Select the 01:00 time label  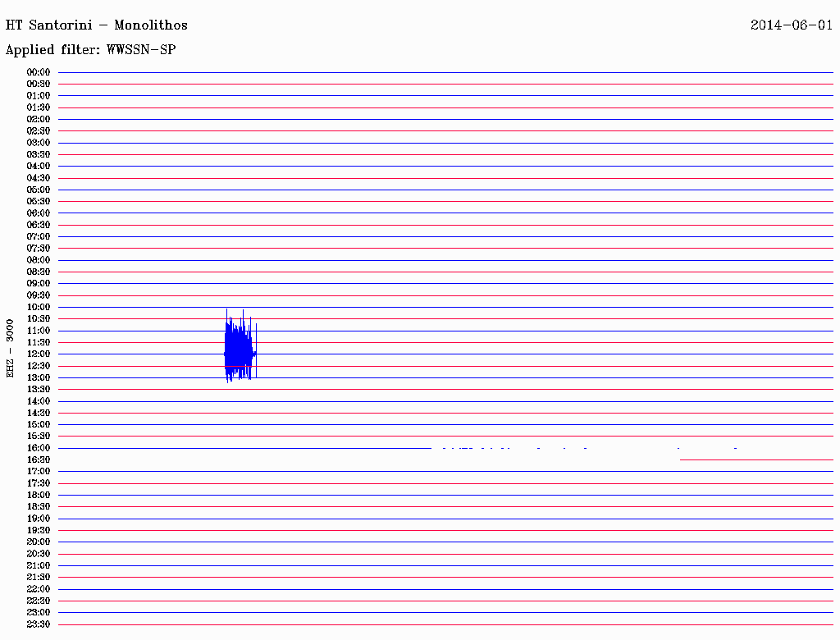coord(39,96)
